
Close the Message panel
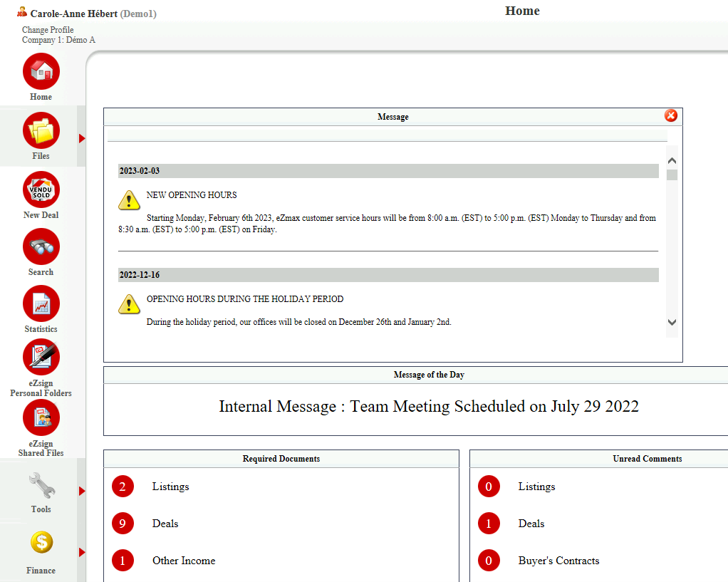[671, 115]
